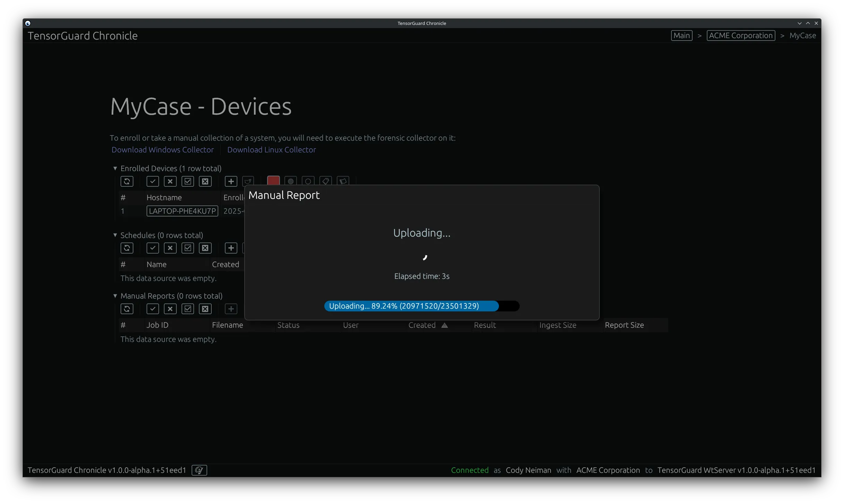Open the Main breadcrumb page
This screenshot has height=504, width=844.
(x=681, y=35)
